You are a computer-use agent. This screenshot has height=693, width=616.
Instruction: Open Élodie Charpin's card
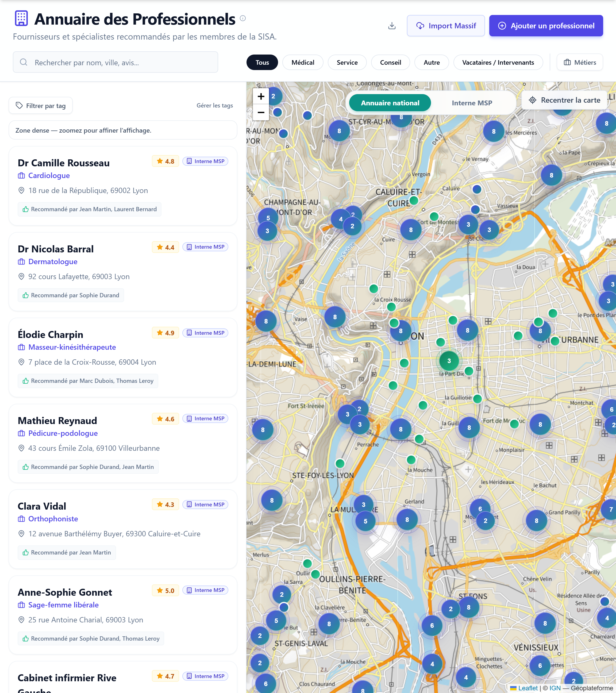(x=123, y=357)
